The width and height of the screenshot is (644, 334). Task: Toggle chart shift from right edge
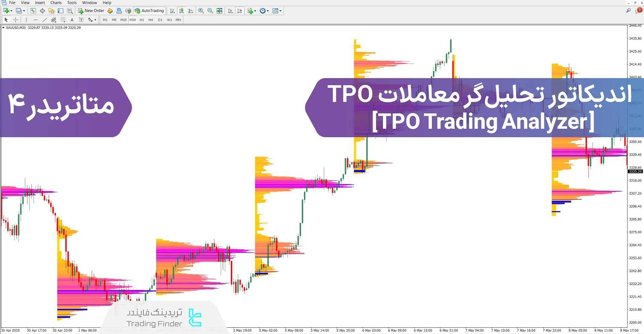tap(240, 10)
